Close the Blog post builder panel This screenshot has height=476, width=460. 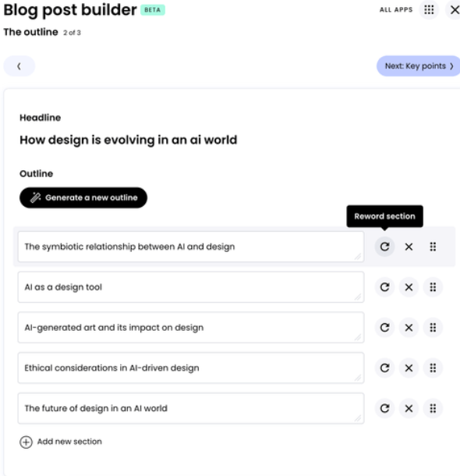[x=454, y=9]
